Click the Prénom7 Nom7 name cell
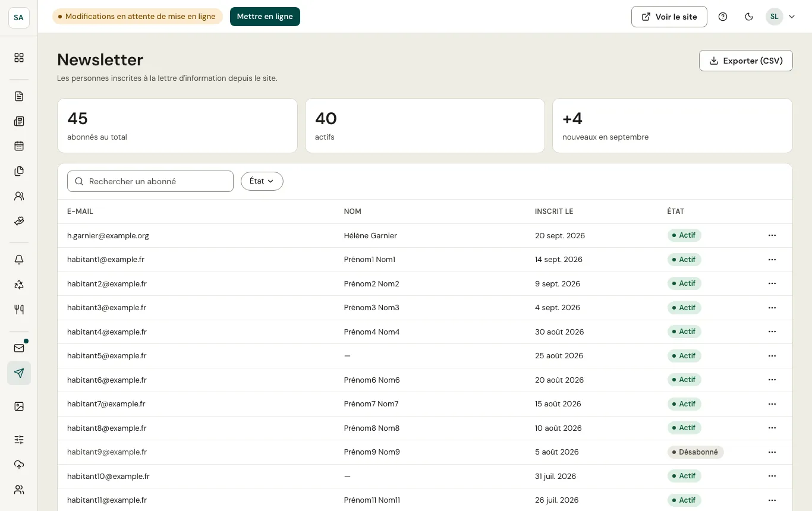Screen dimensions: 812x511 371,404
